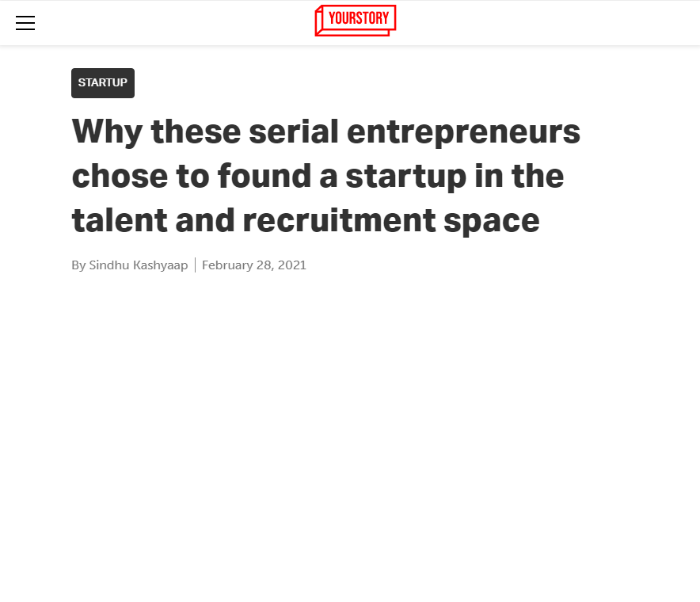Click the February 28, 2021 date
Image resolution: width=700 pixels, height=602 pixels.
pyautogui.click(x=253, y=265)
